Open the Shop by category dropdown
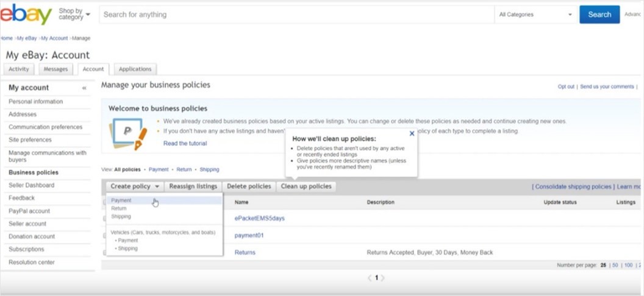 74,14
